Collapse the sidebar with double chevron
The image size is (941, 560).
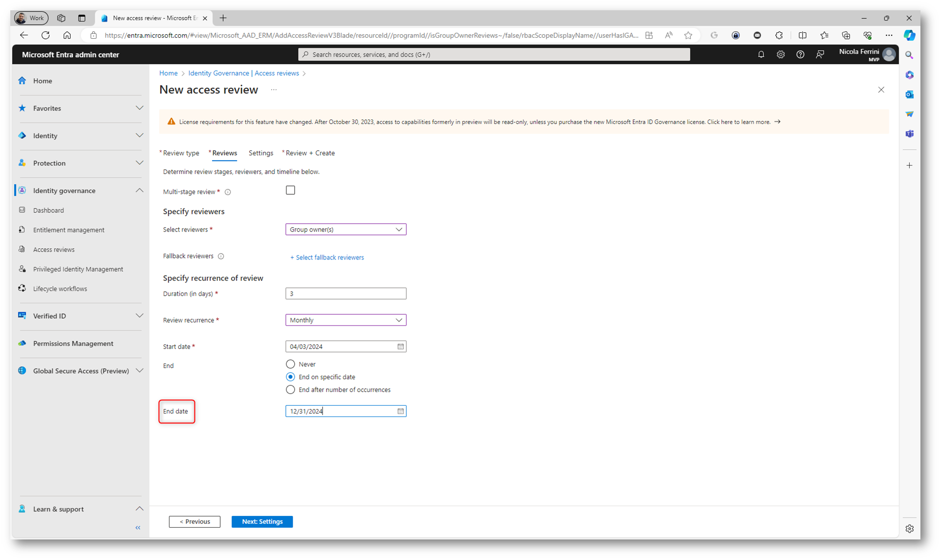click(x=138, y=528)
